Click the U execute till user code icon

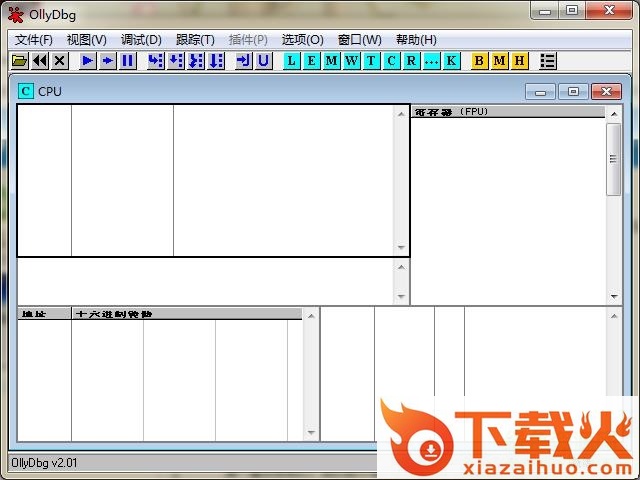[x=264, y=61]
